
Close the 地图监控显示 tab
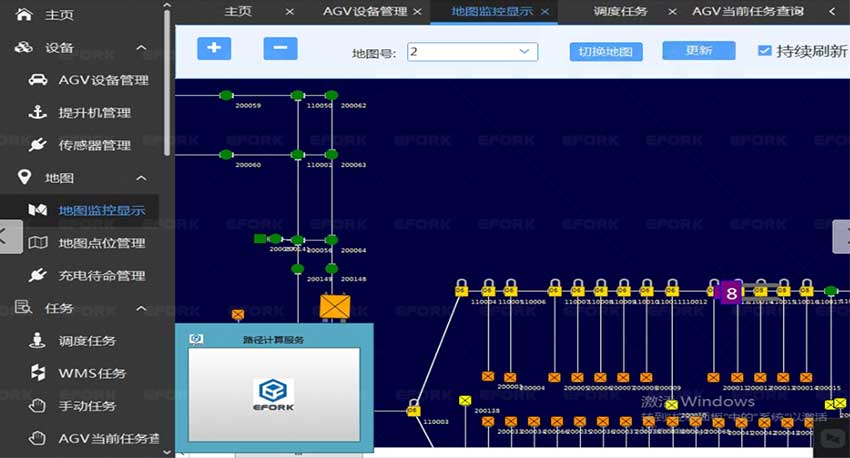(545, 11)
